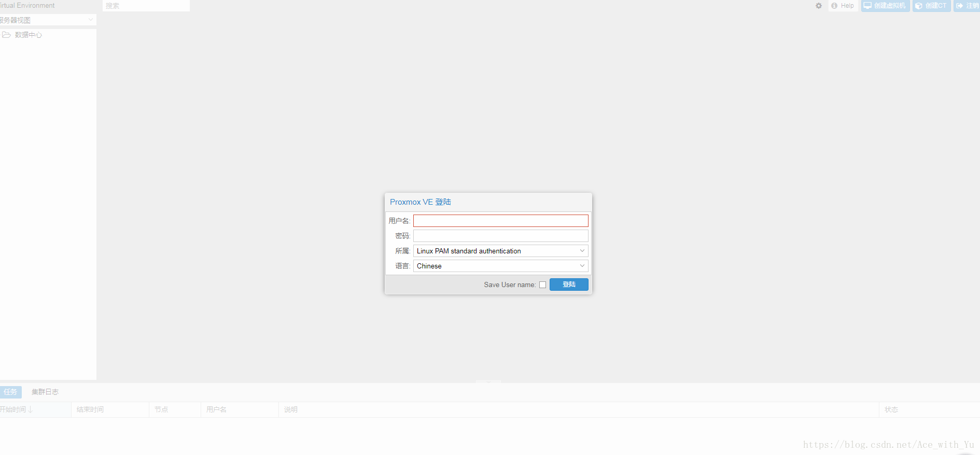
Task: Click the monitor icon on 创建虚拟机 button
Action: pyautogui.click(x=867, y=6)
